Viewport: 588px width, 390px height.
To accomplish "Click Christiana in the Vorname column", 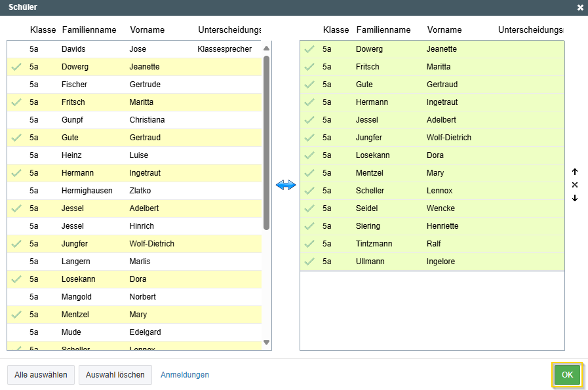I will [147, 120].
